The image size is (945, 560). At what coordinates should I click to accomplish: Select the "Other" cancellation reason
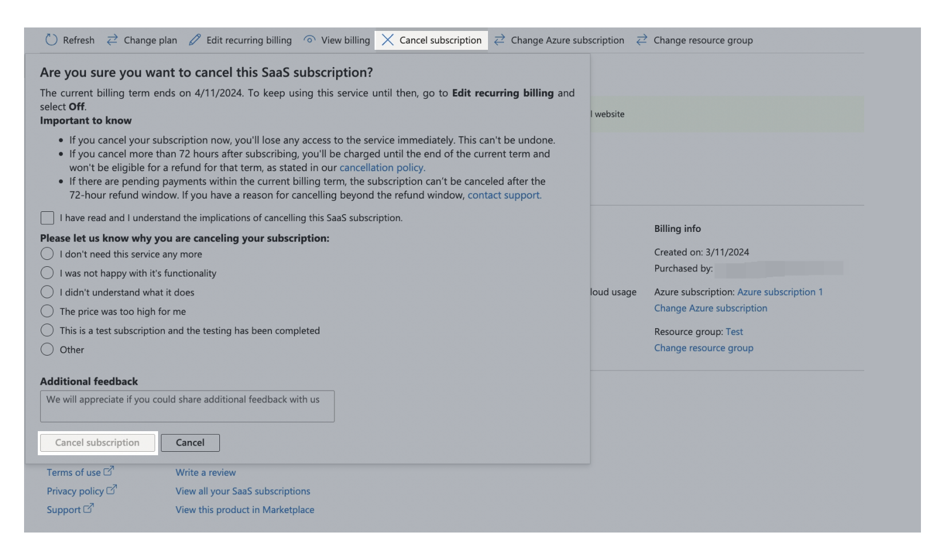pyautogui.click(x=48, y=349)
